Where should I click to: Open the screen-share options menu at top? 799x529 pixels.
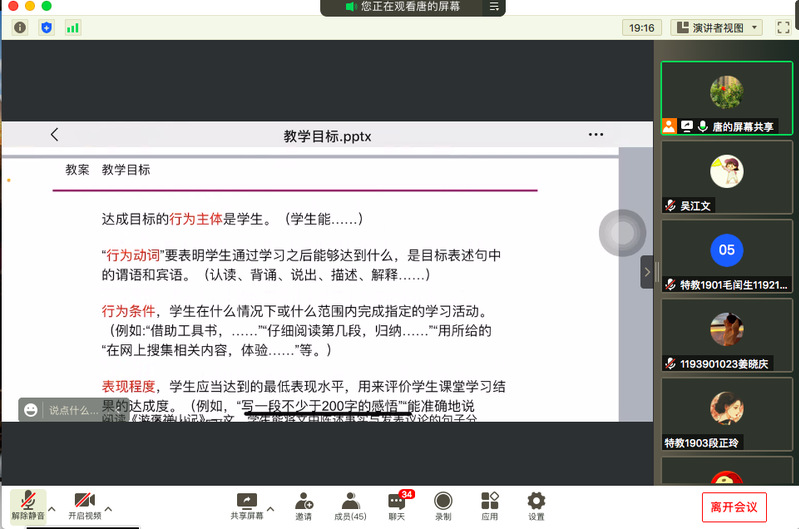[493, 7]
